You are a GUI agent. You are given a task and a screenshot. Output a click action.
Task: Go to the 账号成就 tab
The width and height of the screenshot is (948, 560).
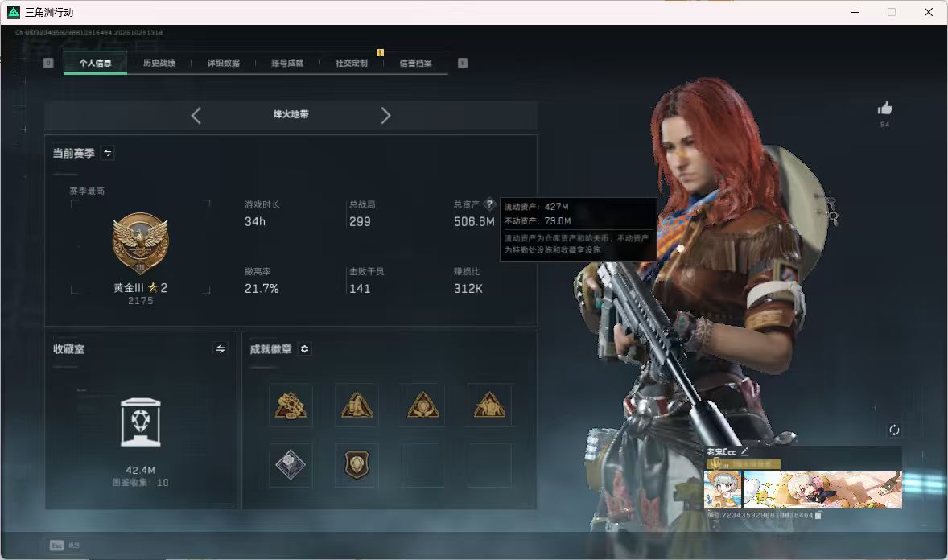(x=287, y=63)
